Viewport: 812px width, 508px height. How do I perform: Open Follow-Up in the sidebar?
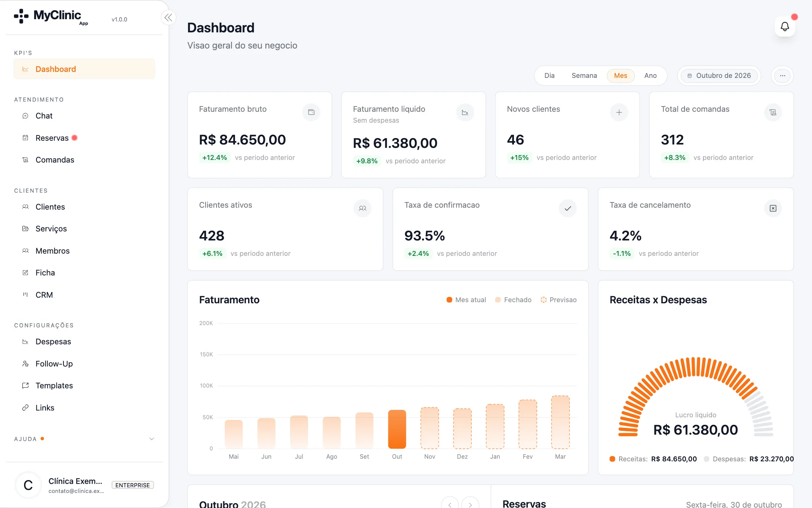84,364
